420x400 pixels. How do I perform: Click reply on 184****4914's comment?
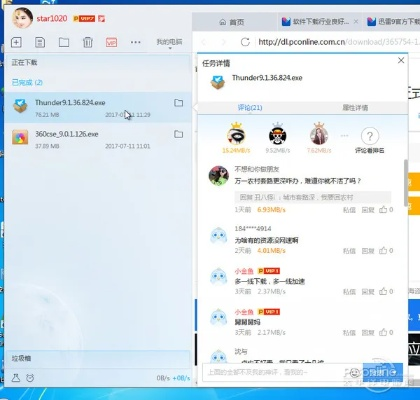368,251
